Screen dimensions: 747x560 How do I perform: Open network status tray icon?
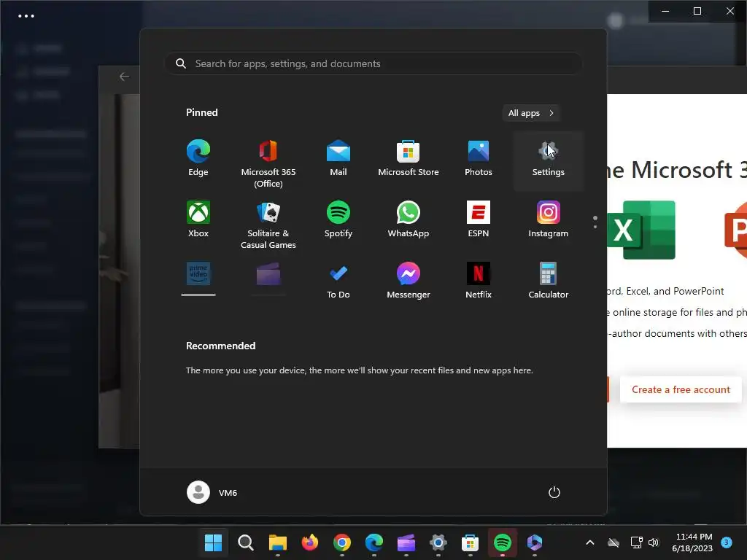pyautogui.click(x=636, y=542)
